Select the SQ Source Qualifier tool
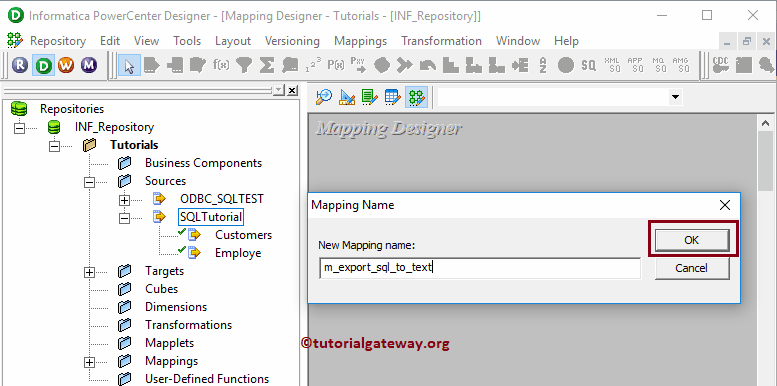Screen dimensions: 777x386 (x=588, y=65)
